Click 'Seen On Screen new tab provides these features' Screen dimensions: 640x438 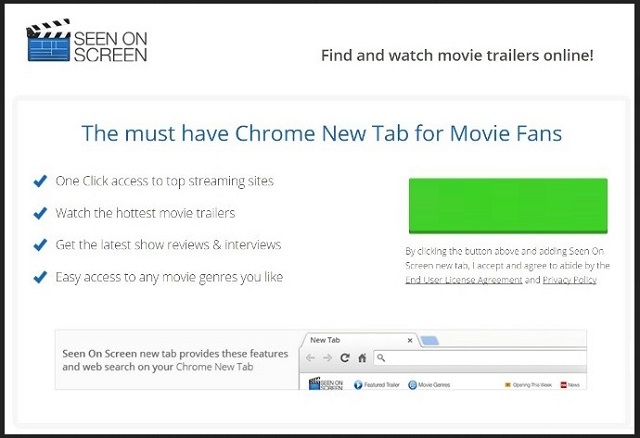(x=175, y=354)
